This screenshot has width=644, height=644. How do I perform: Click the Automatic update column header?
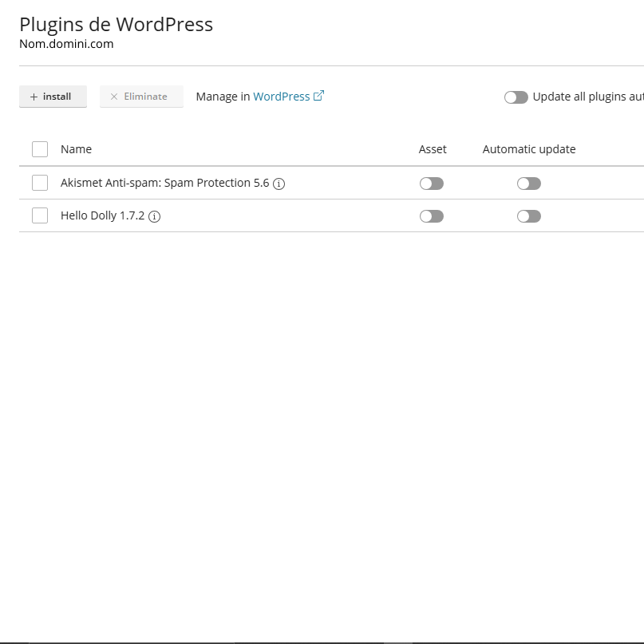(528, 149)
